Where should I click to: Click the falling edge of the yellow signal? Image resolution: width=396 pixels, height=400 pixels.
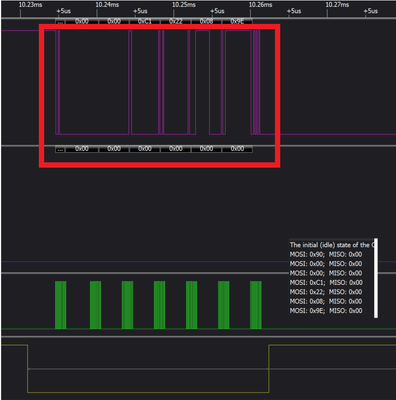tap(27, 369)
